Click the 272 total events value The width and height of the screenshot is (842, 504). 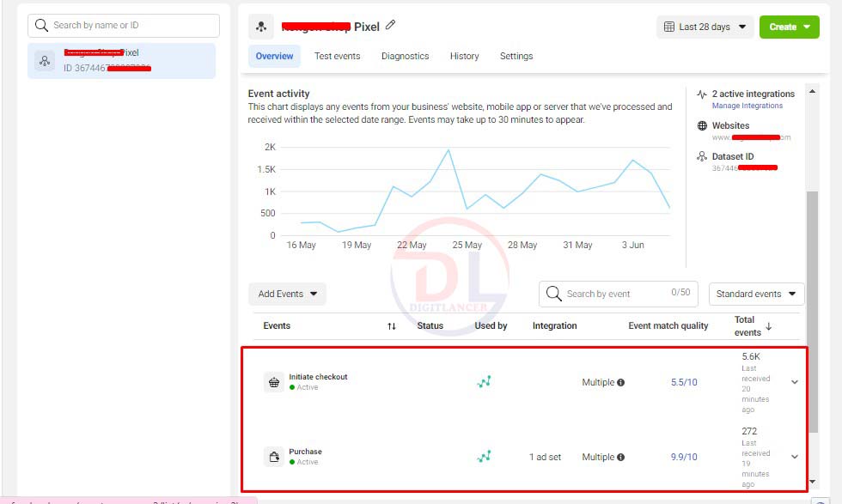[749, 431]
